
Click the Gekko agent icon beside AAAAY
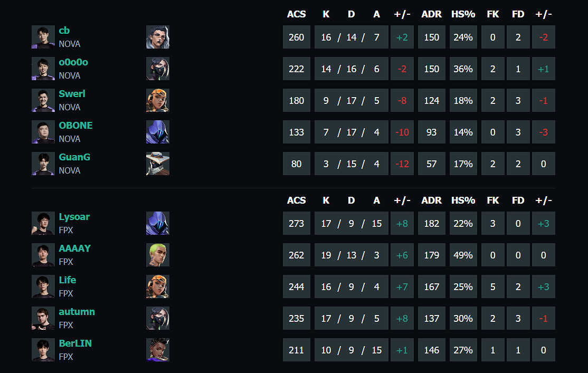click(157, 255)
